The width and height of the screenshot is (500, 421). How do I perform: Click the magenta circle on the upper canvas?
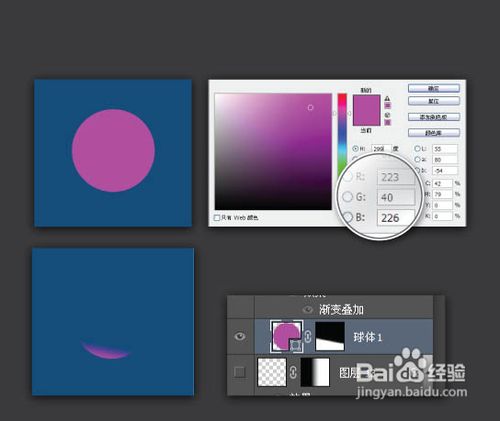pyautogui.click(x=113, y=151)
